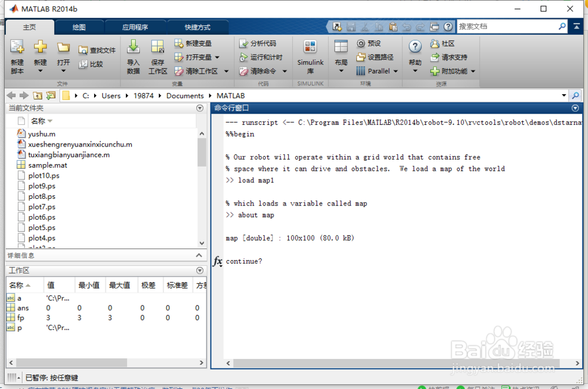
Task: Click the yellow plus New (新建) icon
Action: pos(40,47)
